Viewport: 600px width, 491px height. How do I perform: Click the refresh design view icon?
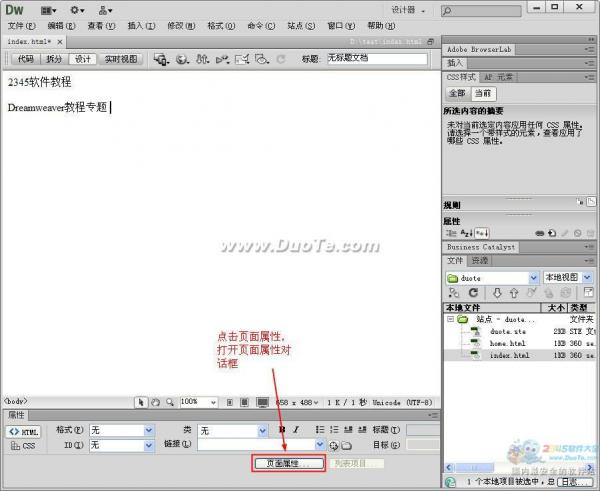(281, 59)
